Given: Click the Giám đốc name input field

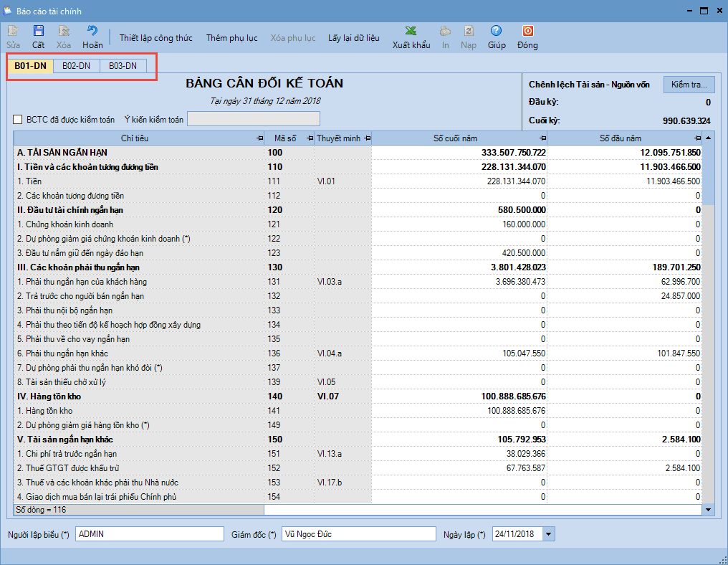Looking at the screenshot, I should 358,534.
